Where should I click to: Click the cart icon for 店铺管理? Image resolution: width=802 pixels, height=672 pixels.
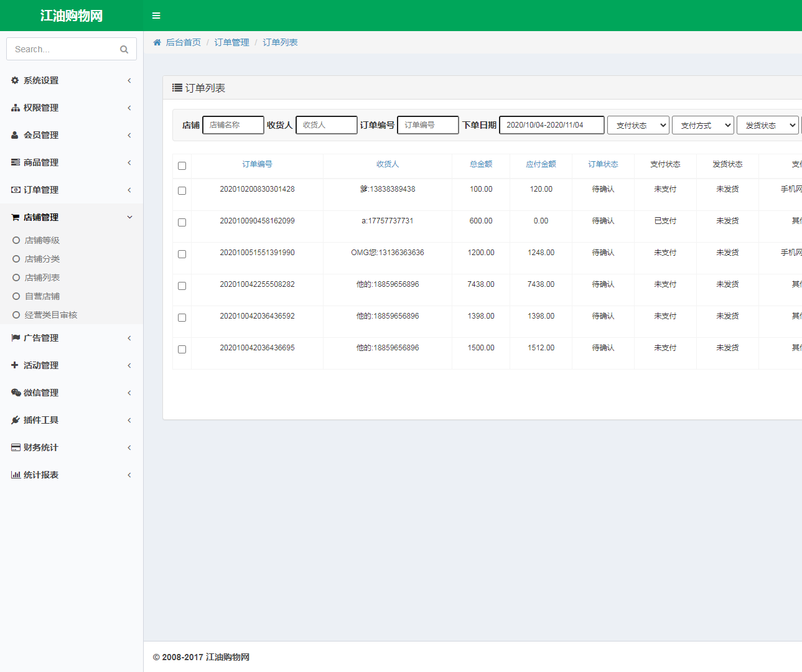point(16,217)
